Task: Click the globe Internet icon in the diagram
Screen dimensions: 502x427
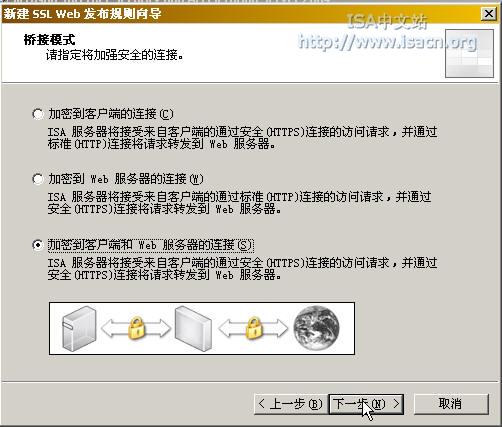Action: point(316,328)
